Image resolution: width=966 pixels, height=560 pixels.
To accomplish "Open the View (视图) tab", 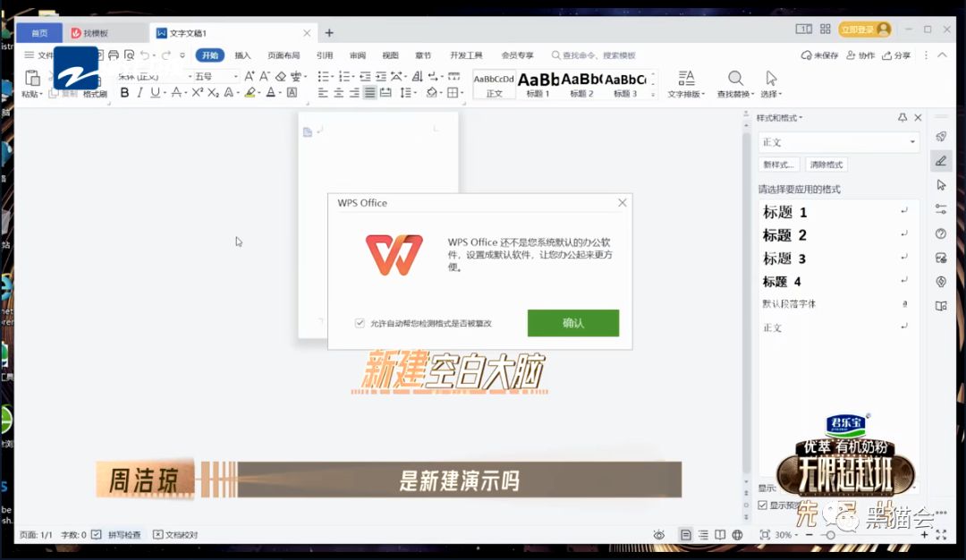I will 390,55.
